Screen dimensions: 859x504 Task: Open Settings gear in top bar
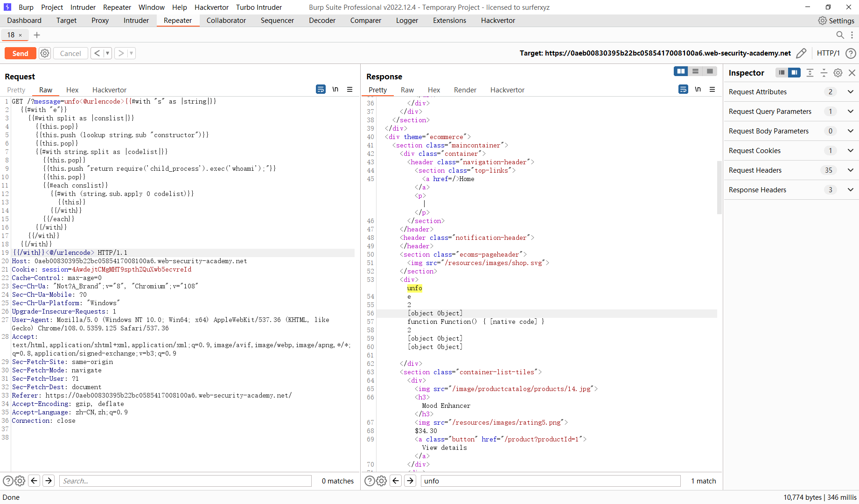(823, 21)
